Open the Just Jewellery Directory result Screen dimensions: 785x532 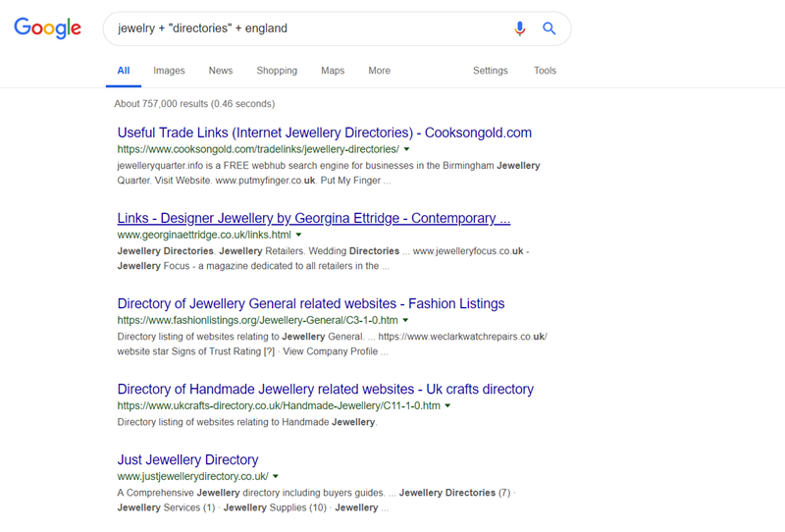coord(187,459)
